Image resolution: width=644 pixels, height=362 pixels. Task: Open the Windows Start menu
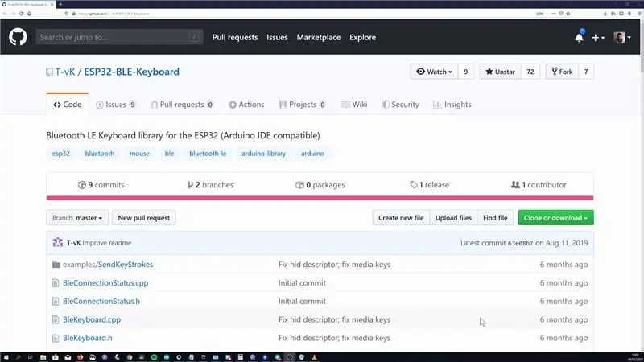point(6,357)
